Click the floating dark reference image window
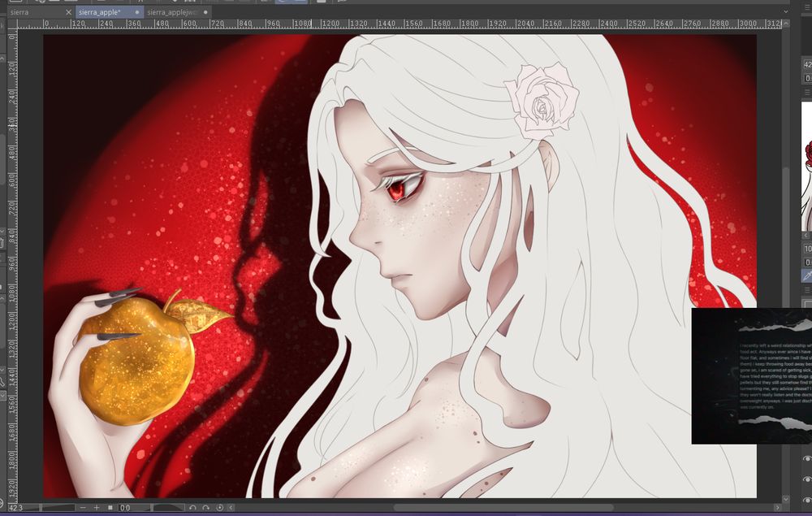The height and width of the screenshot is (516, 812). (751, 375)
